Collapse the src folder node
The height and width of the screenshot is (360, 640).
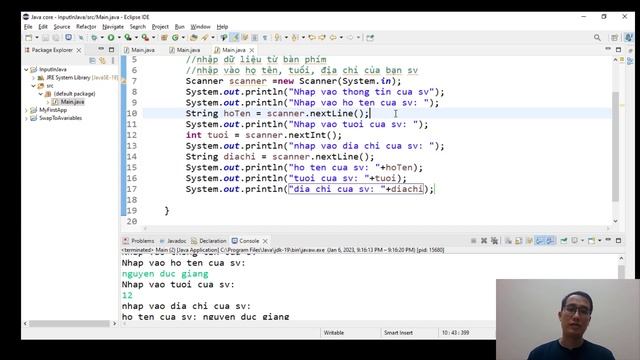click(33, 86)
